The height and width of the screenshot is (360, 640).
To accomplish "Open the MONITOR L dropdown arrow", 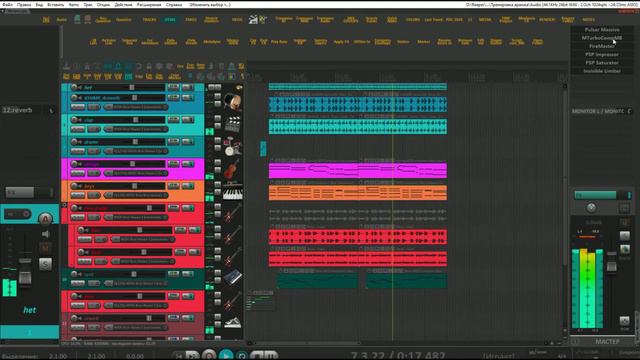I will [x=629, y=111].
